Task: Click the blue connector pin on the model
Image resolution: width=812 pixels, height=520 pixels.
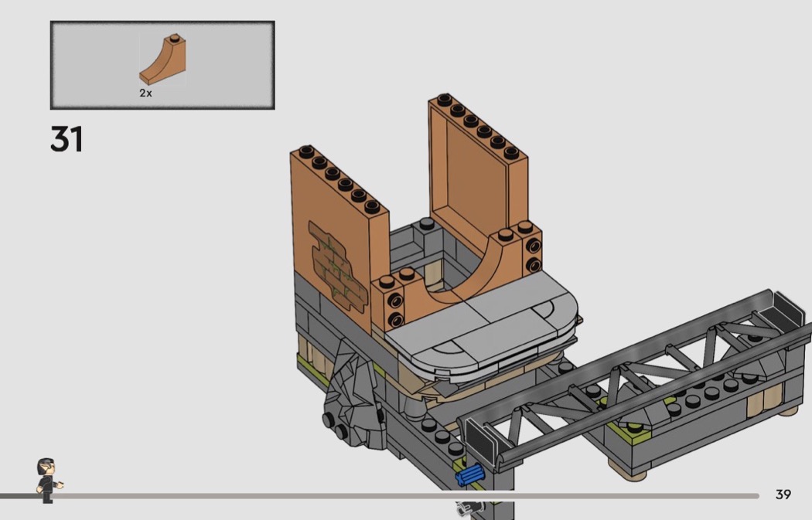Action: 469,476
